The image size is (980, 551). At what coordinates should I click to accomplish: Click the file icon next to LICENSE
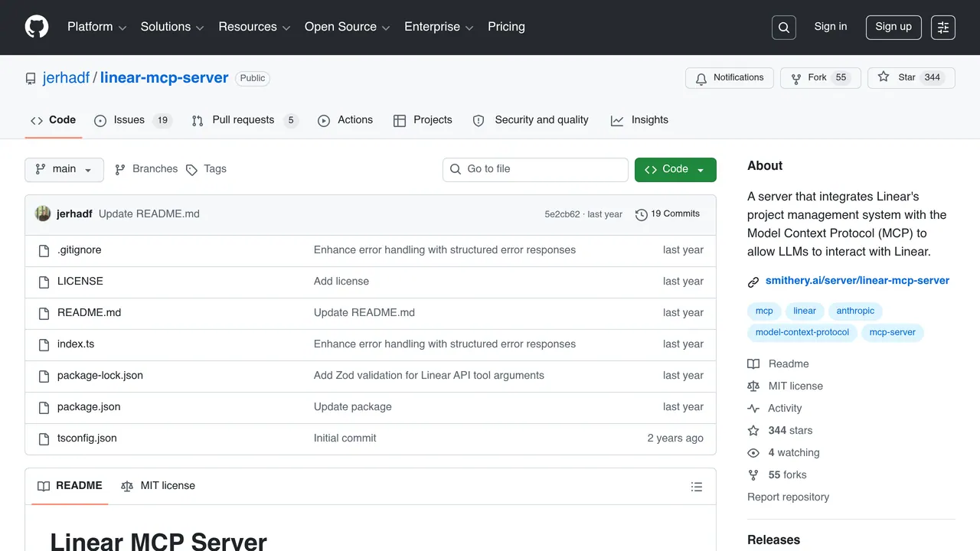click(44, 282)
